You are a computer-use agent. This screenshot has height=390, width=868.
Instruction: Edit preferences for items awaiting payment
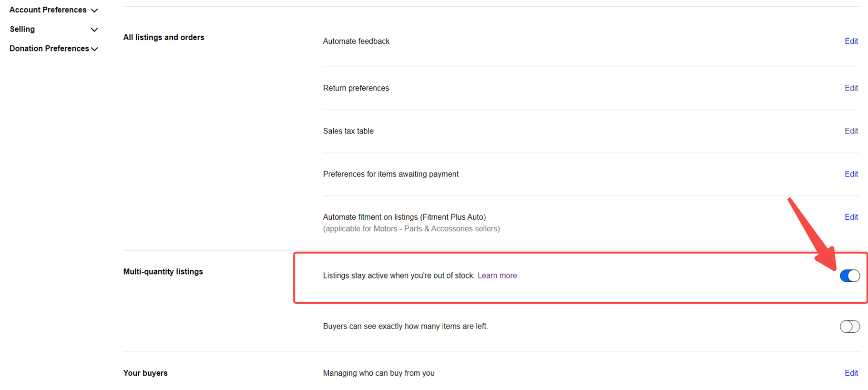coord(851,174)
